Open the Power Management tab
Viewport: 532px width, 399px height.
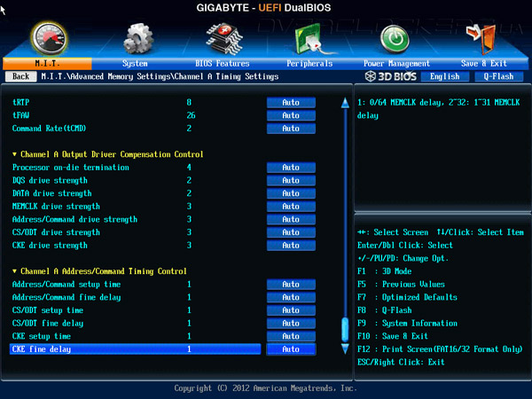point(396,64)
